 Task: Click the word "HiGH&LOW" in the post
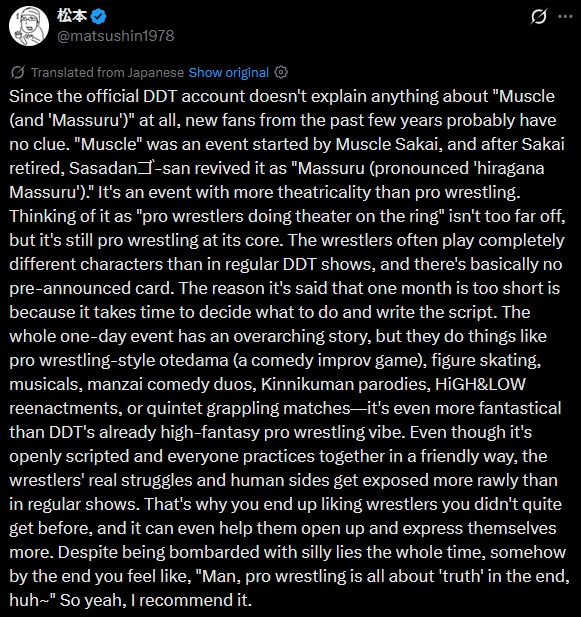(480, 384)
